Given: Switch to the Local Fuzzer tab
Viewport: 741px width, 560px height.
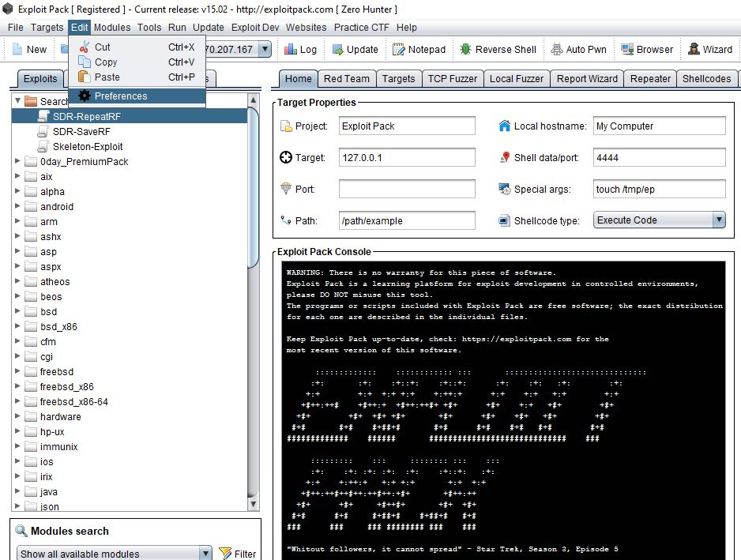Looking at the screenshot, I should 517,79.
